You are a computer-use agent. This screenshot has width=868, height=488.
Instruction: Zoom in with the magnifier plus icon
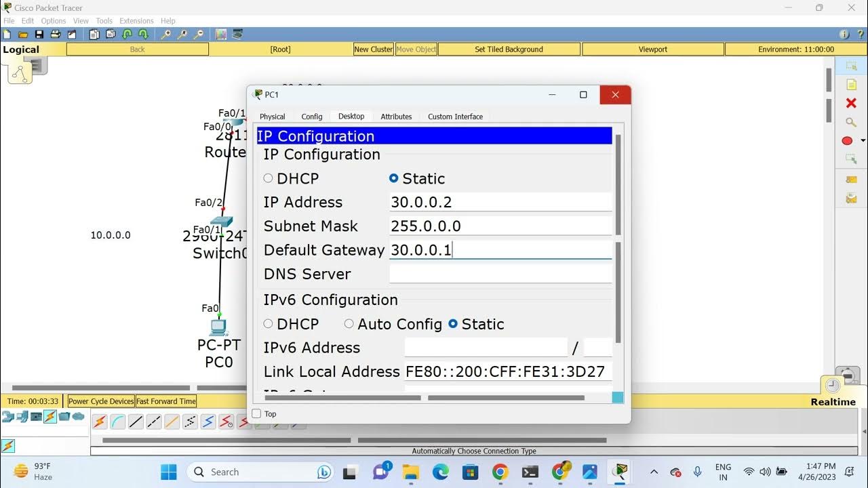pyautogui.click(x=165, y=34)
